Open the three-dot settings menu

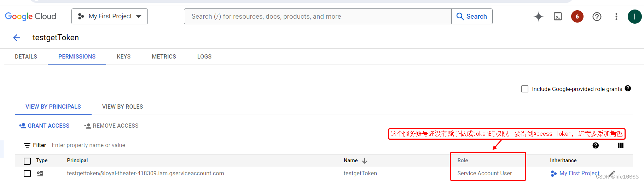(616, 17)
